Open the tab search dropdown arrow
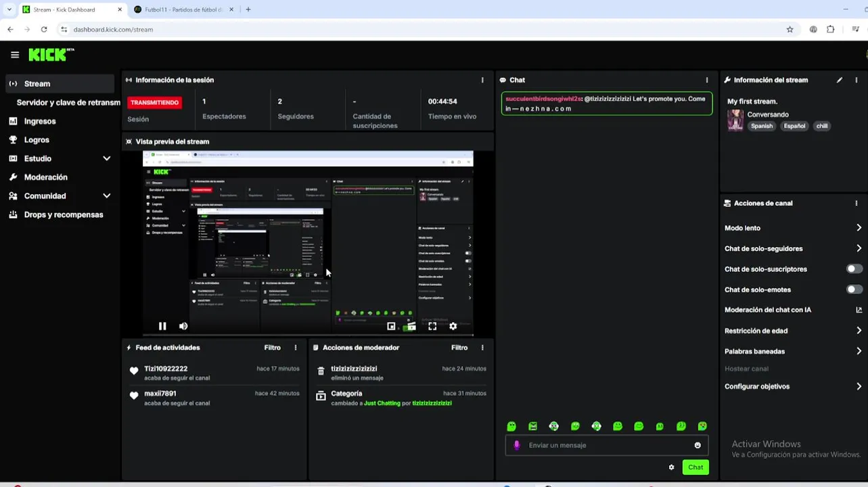868x487 pixels. click(9, 9)
